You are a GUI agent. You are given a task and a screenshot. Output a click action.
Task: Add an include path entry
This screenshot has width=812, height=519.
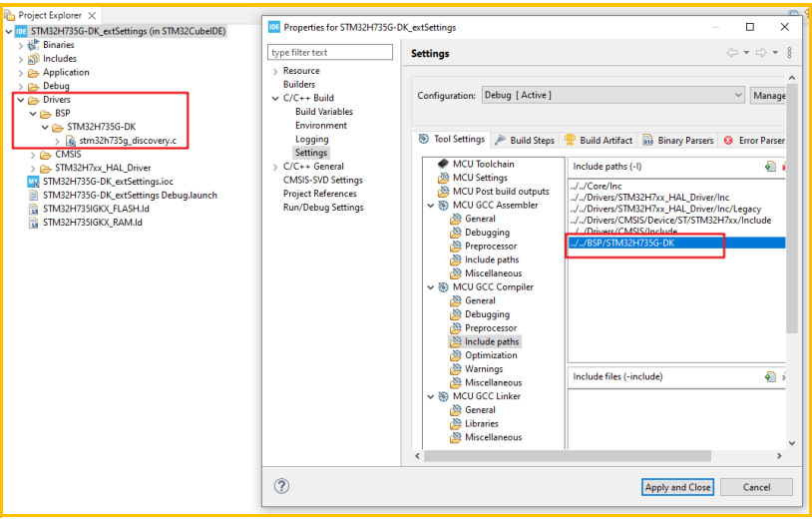point(770,167)
